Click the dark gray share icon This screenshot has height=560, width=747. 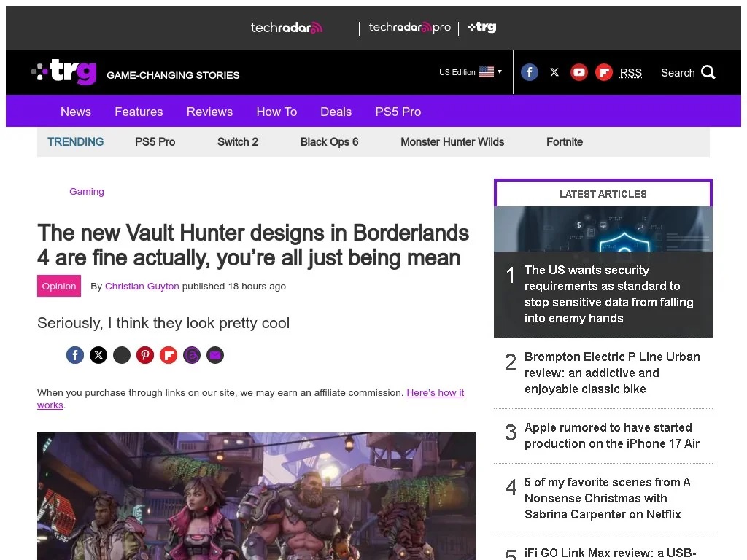tap(122, 355)
